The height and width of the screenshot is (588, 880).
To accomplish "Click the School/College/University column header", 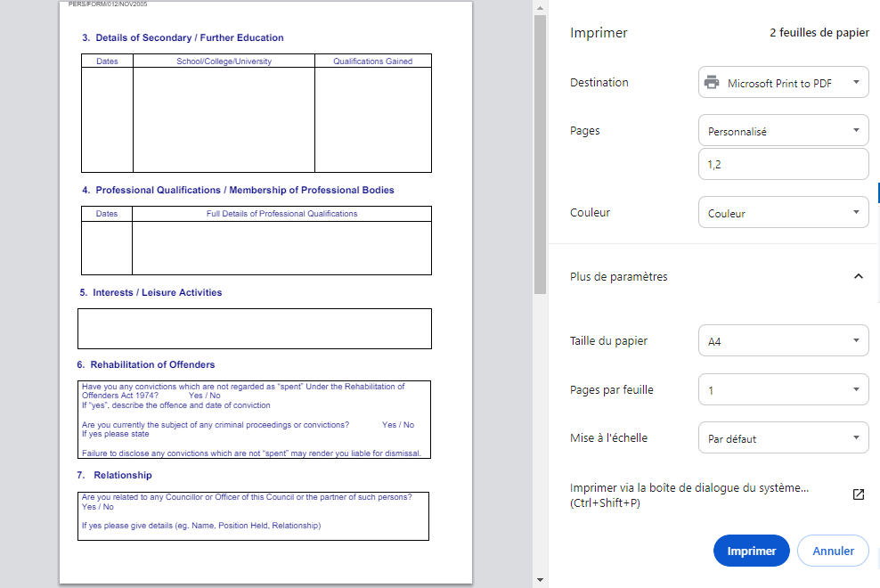I will pyautogui.click(x=224, y=61).
